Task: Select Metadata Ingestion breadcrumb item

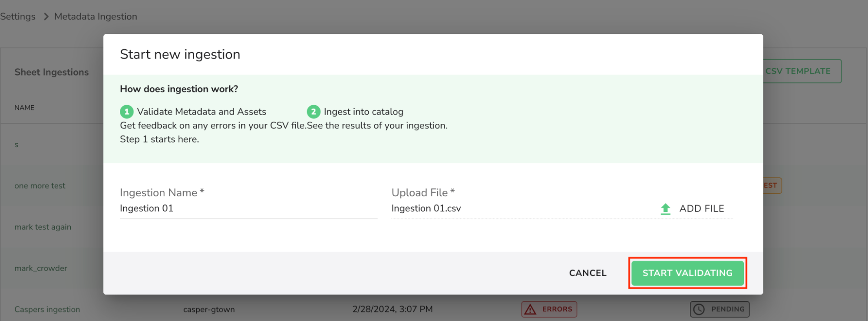Action: click(x=96, y=17)
